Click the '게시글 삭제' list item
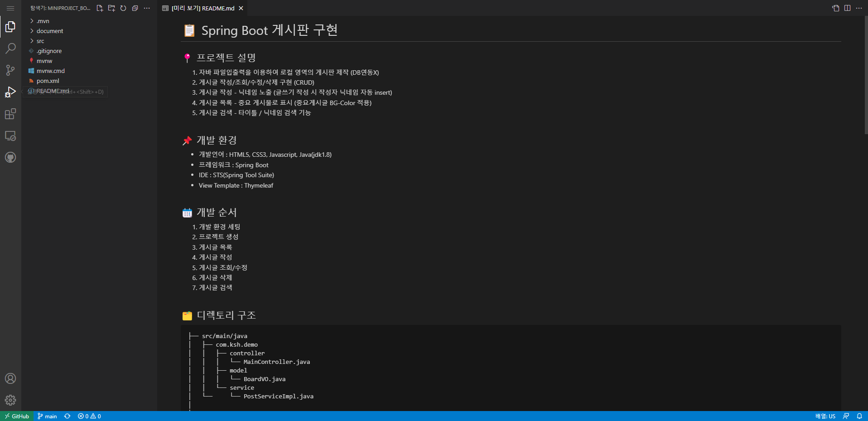868x421 pixels. (216, 277)
